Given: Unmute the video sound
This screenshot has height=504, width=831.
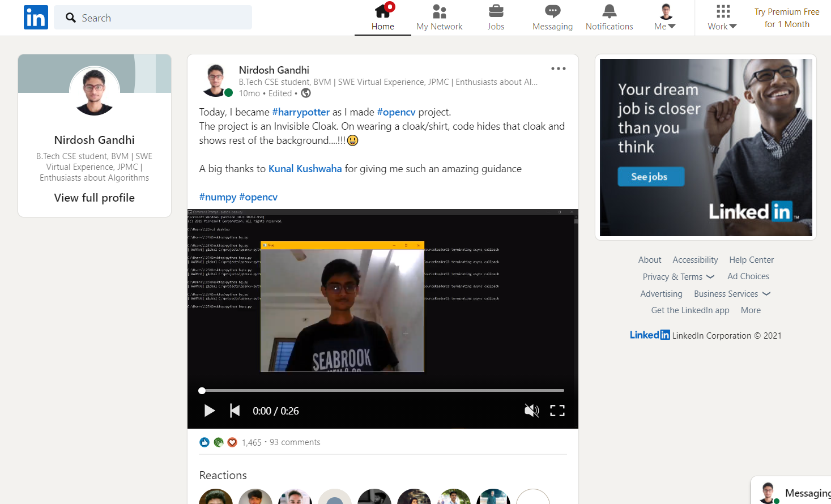Looking at the screenshot, I should (x=531, y=411).
